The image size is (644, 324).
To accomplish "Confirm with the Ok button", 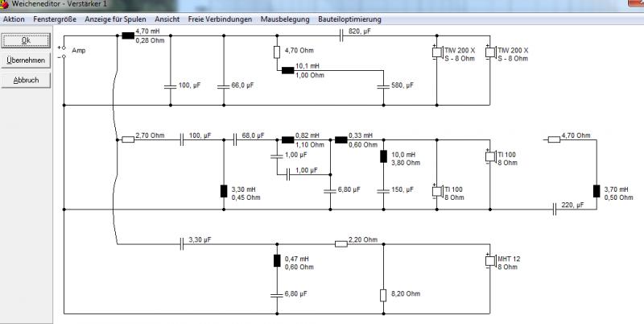I will coord(26,40).
